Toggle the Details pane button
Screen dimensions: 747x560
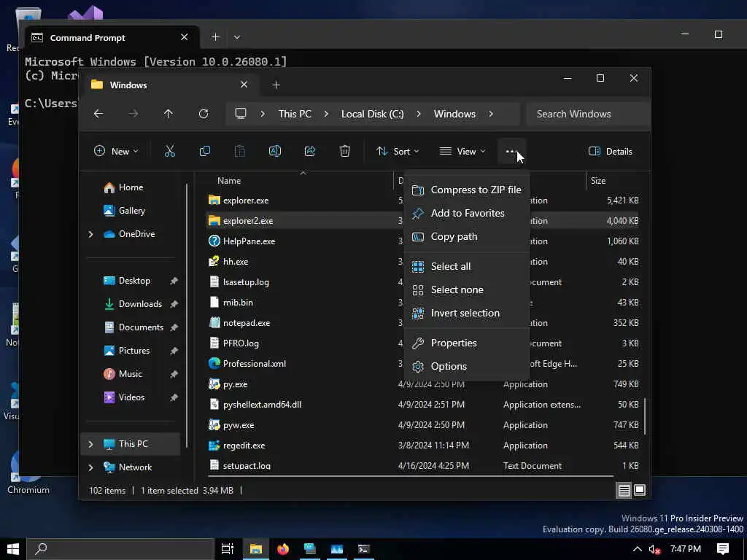[x=611, y=152]
